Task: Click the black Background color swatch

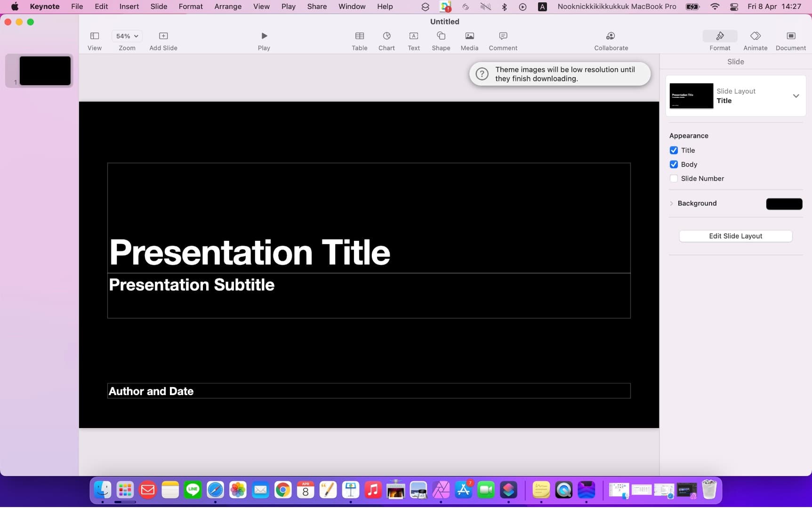Action: (x=784, y=204)
